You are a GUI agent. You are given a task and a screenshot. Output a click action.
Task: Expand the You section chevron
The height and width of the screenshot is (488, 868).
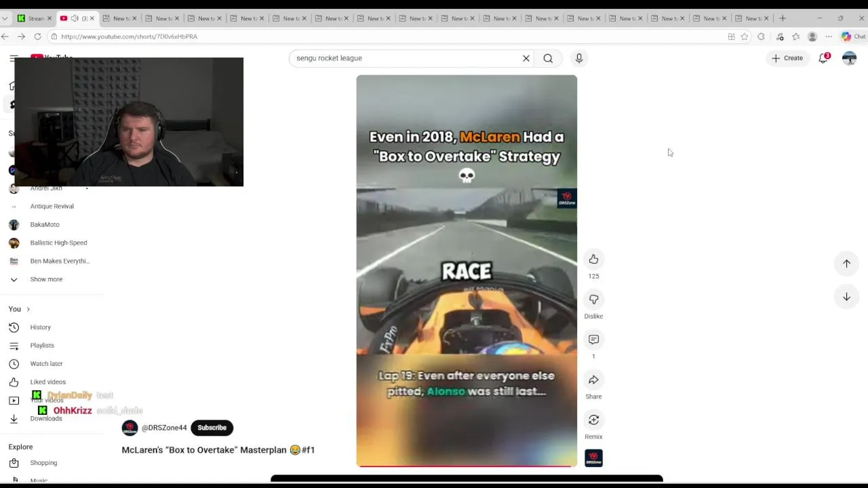[x=28, y=309]
